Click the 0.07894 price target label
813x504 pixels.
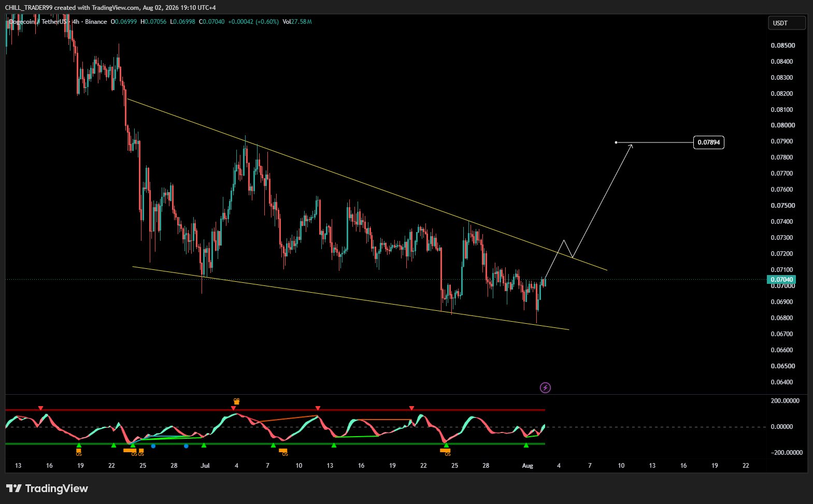pos(708,142)
